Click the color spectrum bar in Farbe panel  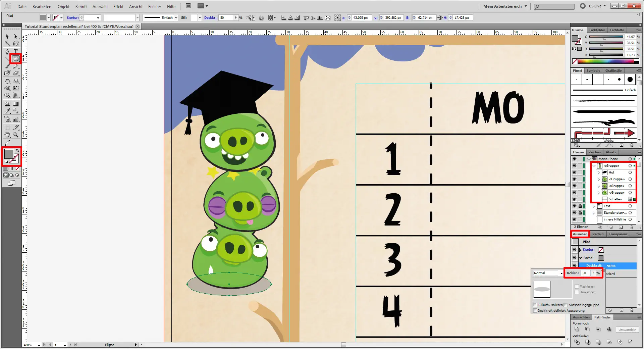coord(607,61)
